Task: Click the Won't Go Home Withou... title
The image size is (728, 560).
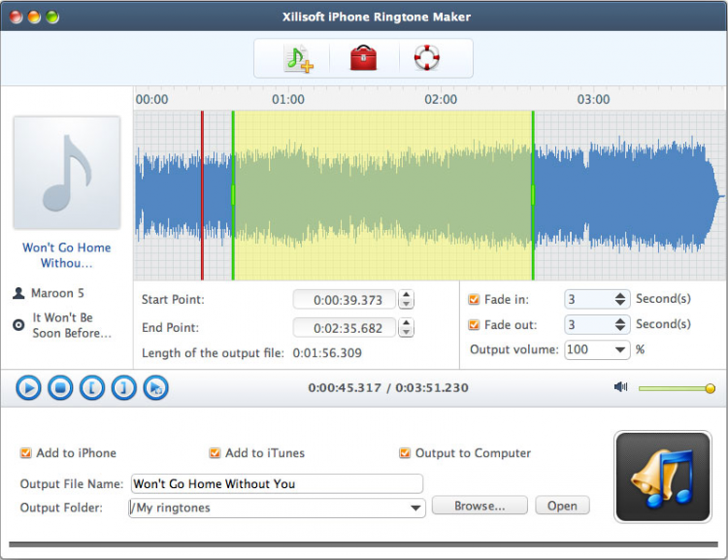Action: [x=67, y=255]
